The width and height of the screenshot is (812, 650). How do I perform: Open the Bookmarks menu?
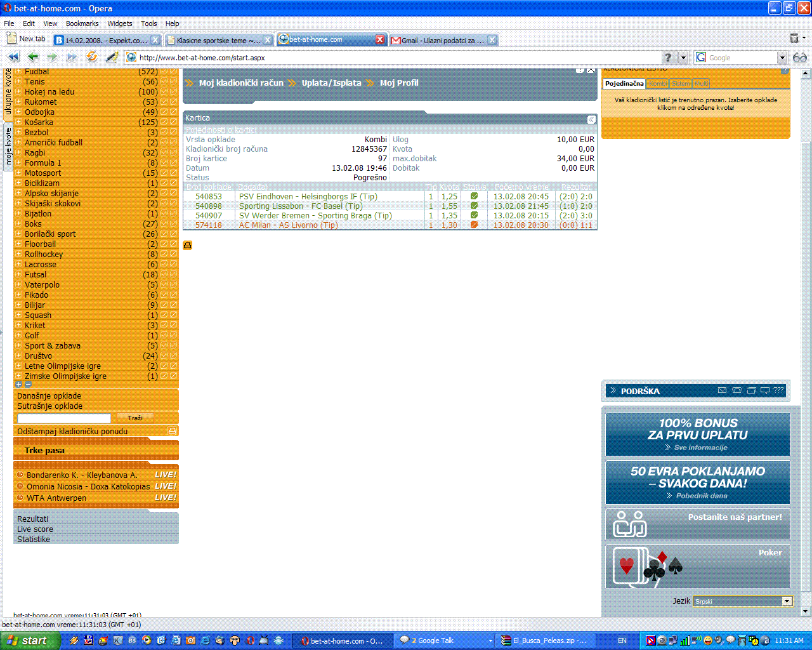(x=82, y=23)
